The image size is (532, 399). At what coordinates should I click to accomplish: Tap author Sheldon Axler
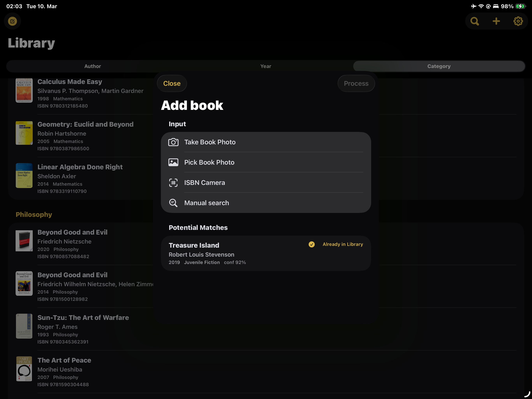[x=57, y=176]
